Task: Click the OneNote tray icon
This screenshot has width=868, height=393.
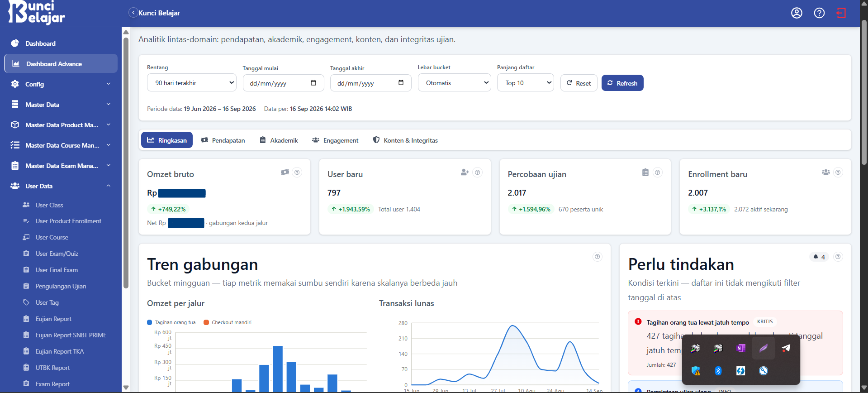Action: [x=740, y=348]
